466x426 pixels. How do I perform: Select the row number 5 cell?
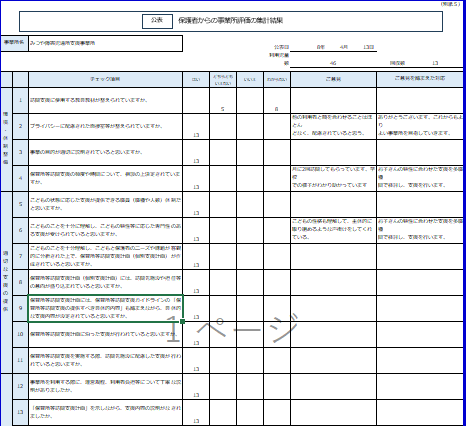21,204
